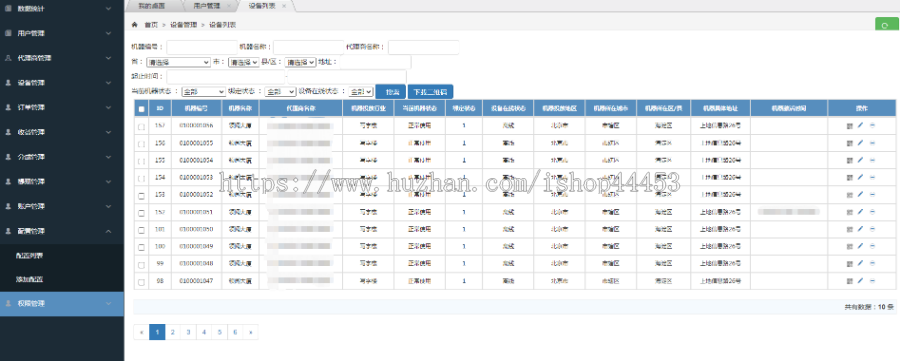
Task: Edit machine 0100001054 with pencil icon
Action: coord(860,160)
